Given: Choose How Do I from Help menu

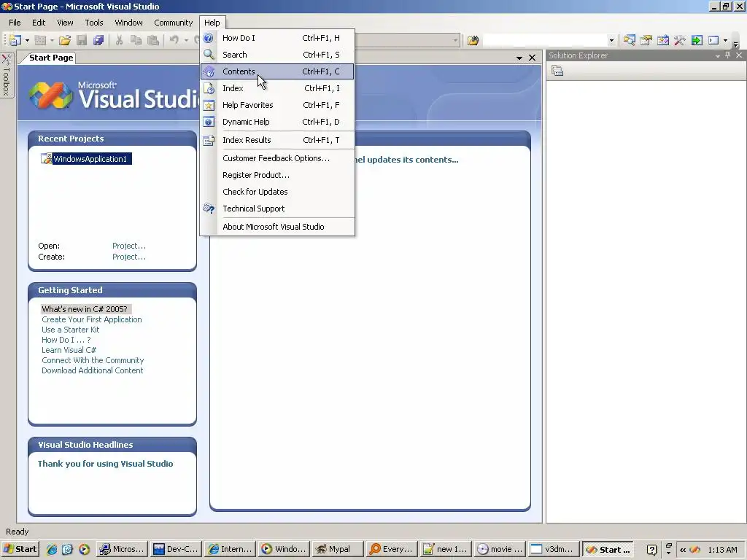Looking at the screenshot, I should pyautogui.click(x=277, y=38).
